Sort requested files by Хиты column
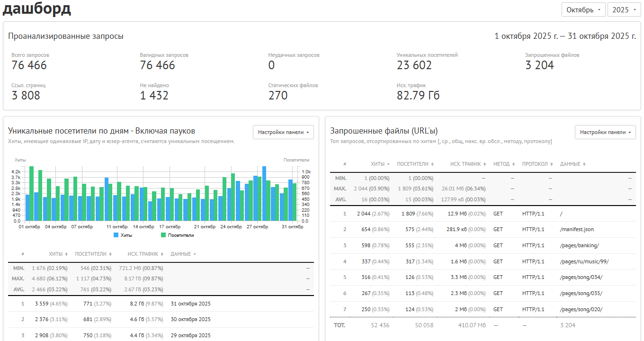The height and width of the screenshot is (341, 644). click(x=380, y=164)
